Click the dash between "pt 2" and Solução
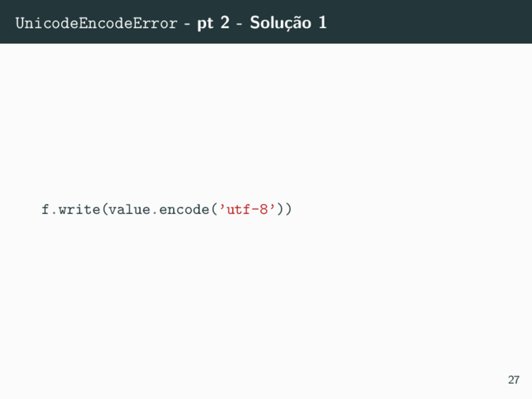The width and height of the screenshot is (532, 399). [x=239, y=24]
